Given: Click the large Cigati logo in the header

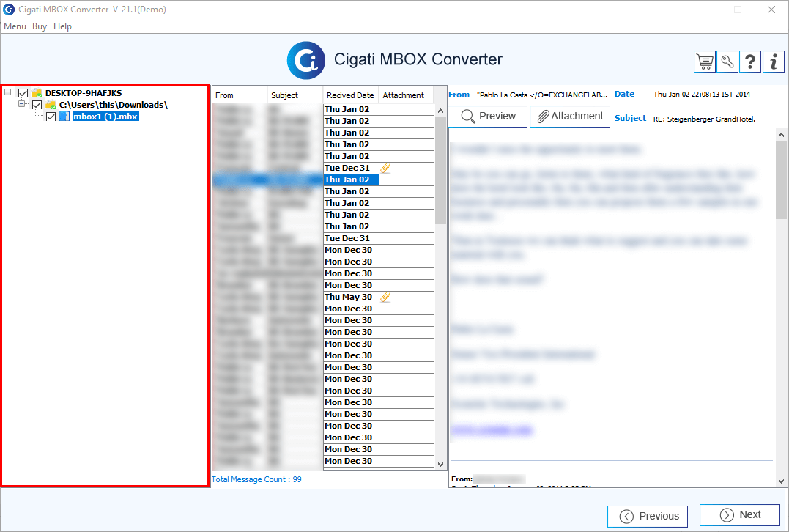Looking at the screenshot, I should [x=306, y=60].
